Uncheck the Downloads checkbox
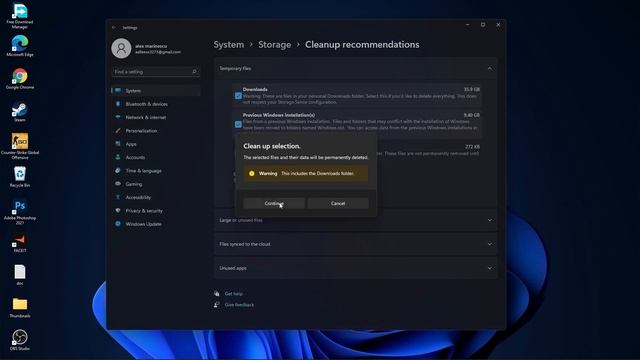The image size is (640, 360). coord(238,96)
